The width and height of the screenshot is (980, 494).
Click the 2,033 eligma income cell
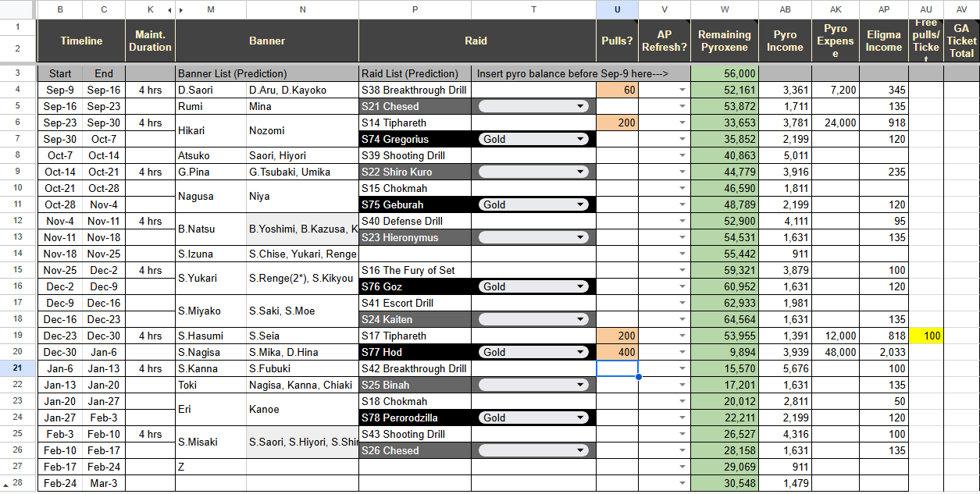(x=884, y=352)
